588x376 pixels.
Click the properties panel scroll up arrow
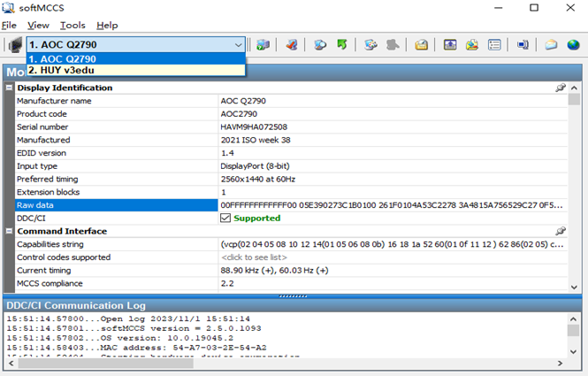(x=574, y=88)
